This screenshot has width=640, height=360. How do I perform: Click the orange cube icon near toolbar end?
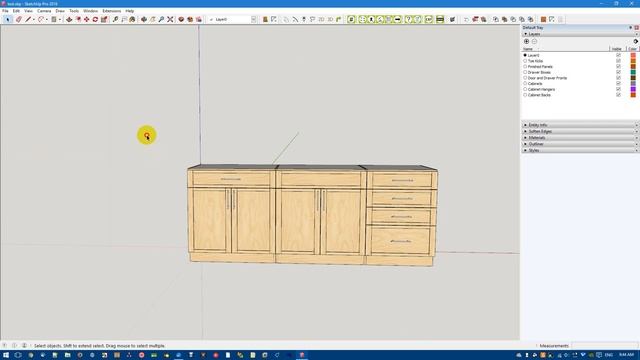tap(543, 19)
